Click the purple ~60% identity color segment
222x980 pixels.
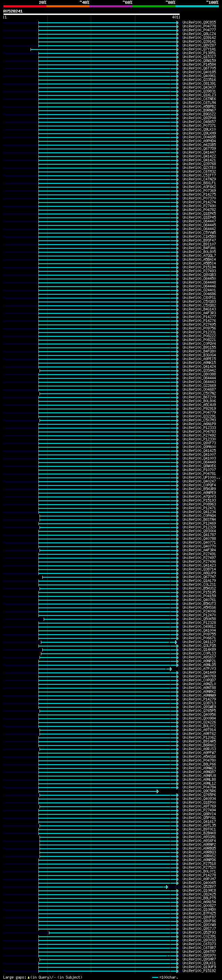tap(111, 6)
